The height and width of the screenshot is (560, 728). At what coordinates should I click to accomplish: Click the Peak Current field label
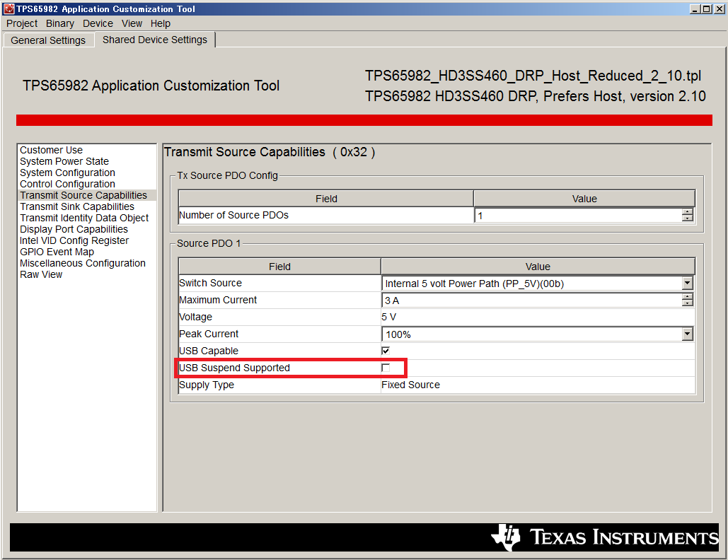click(209, 334)
